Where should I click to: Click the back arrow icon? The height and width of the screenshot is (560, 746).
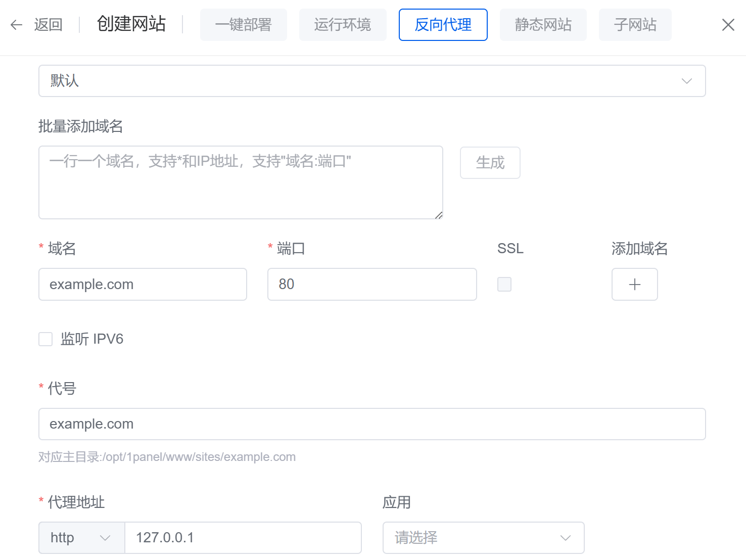pyautogui.click(x=17, y=25)
